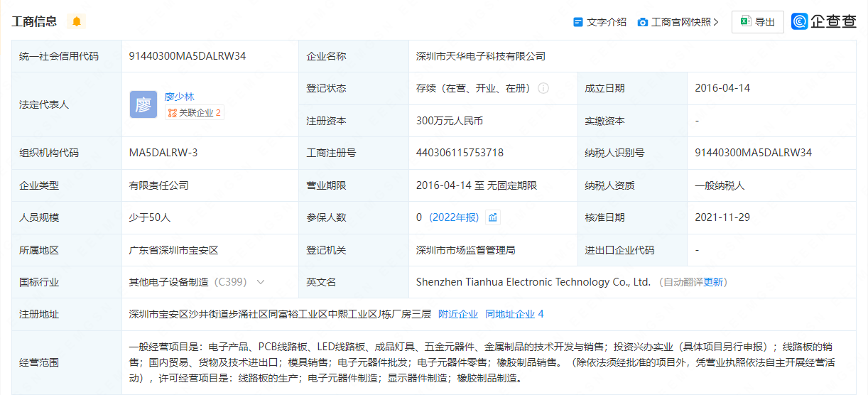Click the info icon beside 存续 status
The width and height of the screenshot is (868, 395).
click(x=543, y=89)
